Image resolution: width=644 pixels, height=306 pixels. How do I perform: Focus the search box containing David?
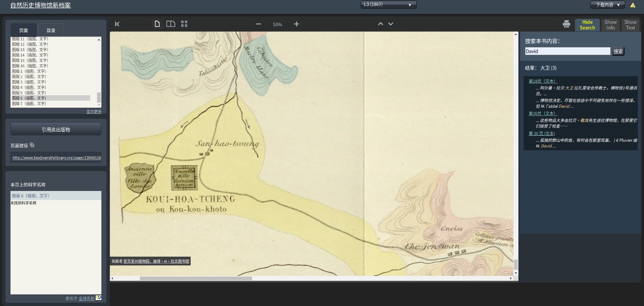568,52
